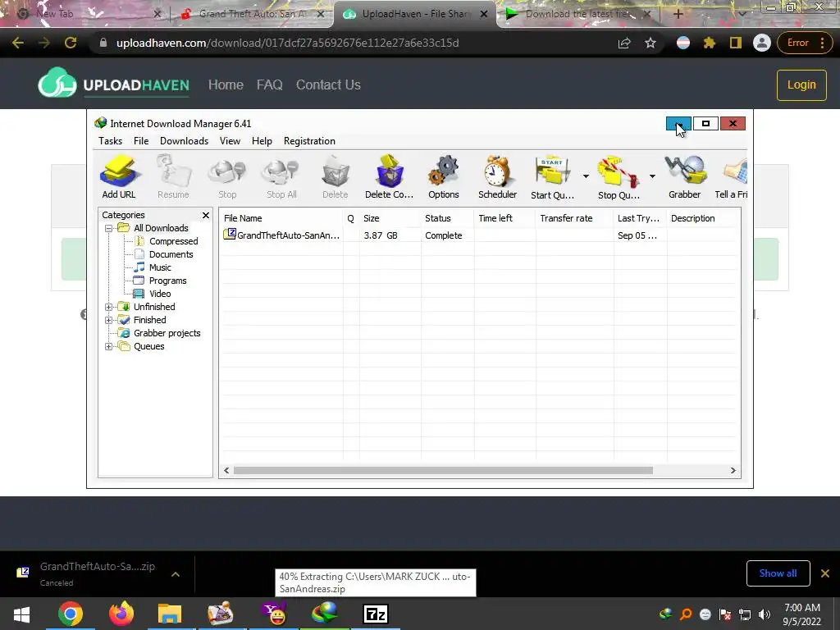Select the Video category
The width and height of the screenshot is (840, 630).
pos(160,294)
